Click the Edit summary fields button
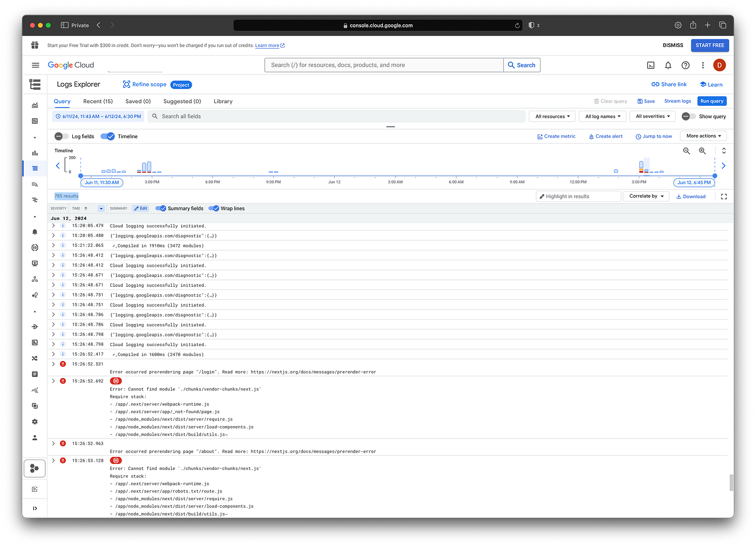Image resolution: width=756 pixels, height=547 pixels. (141, 208)
